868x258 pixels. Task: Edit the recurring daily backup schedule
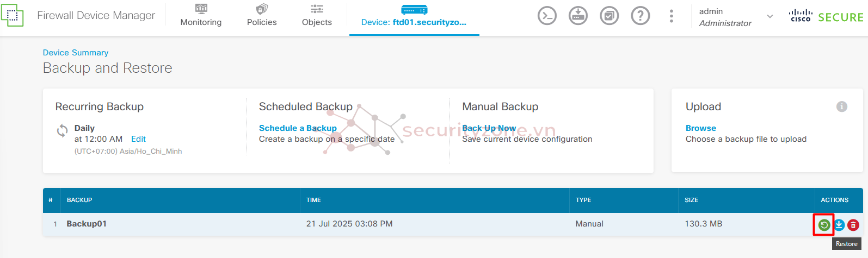[138, 139]
